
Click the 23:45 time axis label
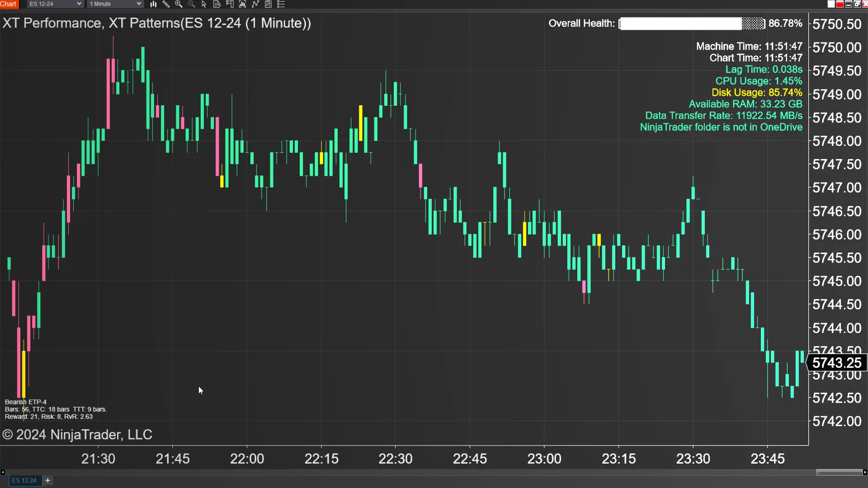(x=768, y=459)
